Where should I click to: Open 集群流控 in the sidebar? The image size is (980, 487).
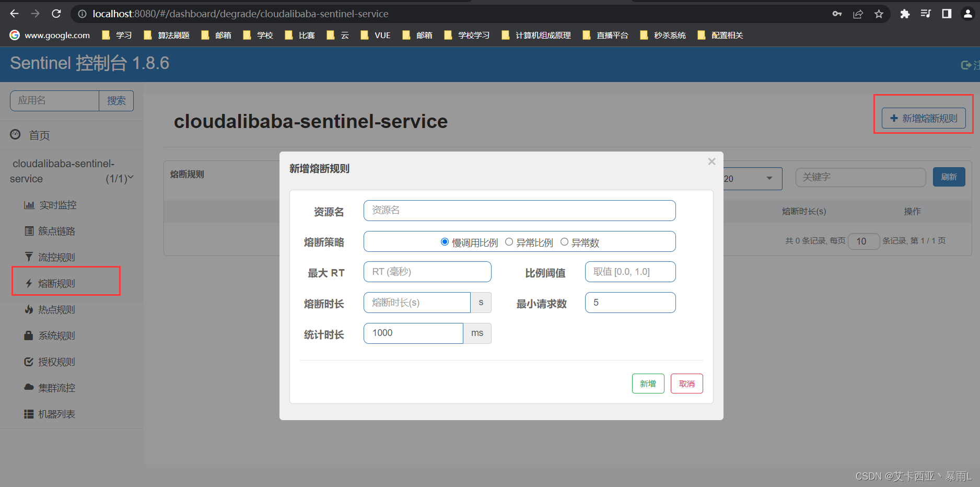click(x=50, y=388)
